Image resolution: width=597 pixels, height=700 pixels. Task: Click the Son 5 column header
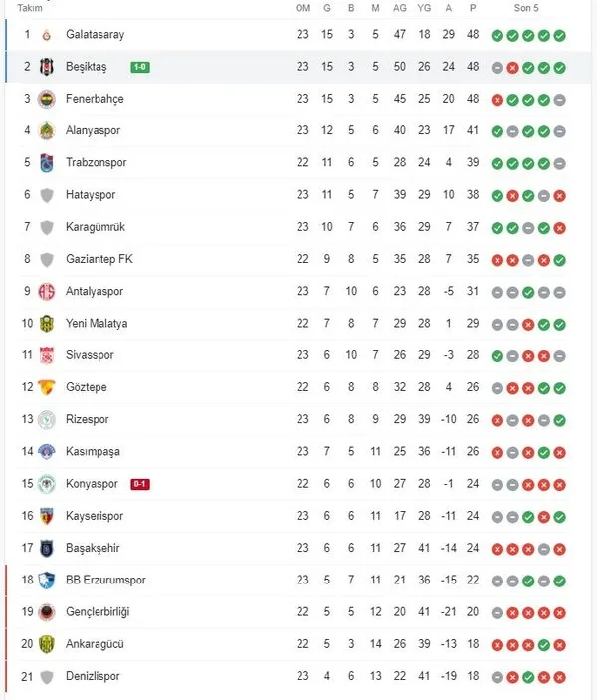[527, 8]
